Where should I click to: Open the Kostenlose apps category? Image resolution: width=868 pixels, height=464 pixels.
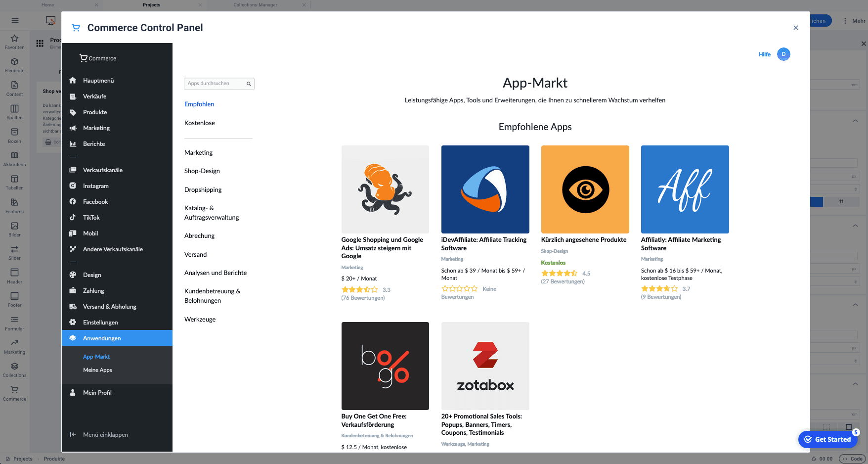(x=199, y=123)
